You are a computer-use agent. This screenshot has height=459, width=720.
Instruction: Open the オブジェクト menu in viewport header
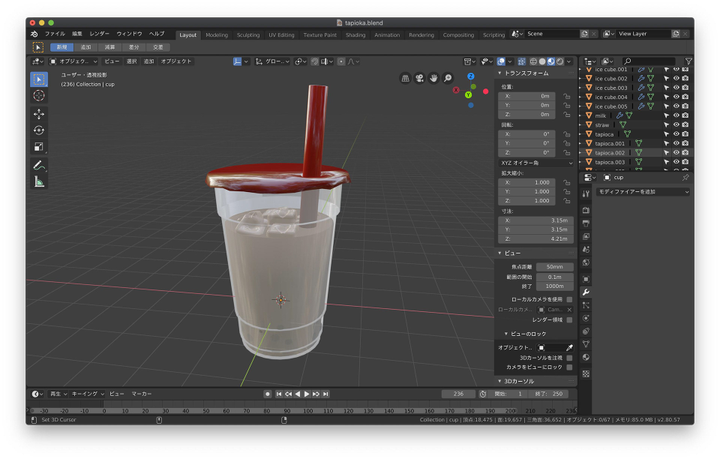pyautogui.click(x=176, y=61)
